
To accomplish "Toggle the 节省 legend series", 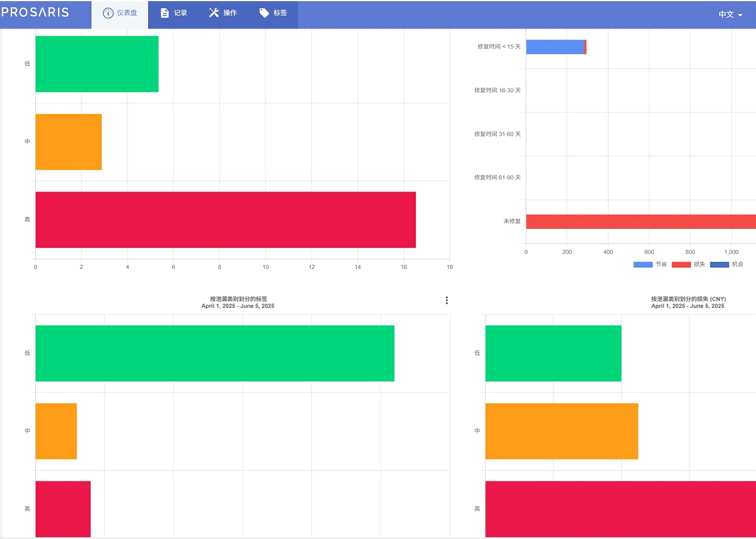I will (650, 264).
